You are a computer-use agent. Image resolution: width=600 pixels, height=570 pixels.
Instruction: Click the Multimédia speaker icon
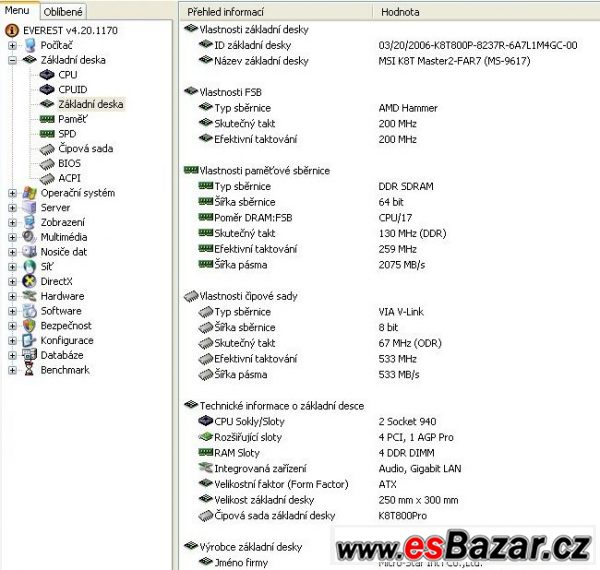click(29, 237)
